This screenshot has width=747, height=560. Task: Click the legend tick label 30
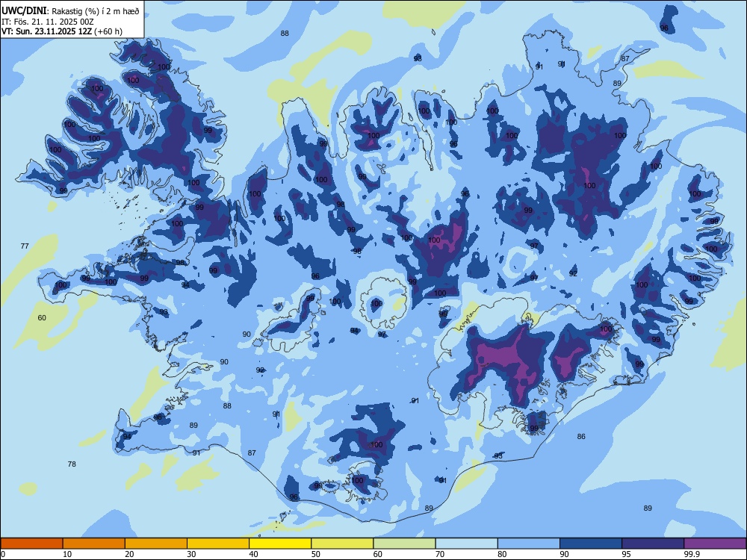click(x=191, y=554)
